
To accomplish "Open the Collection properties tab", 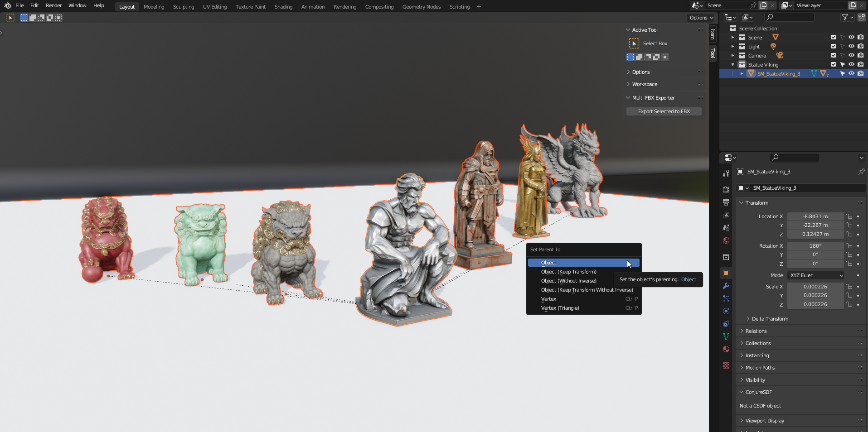I will click(726, 257).
